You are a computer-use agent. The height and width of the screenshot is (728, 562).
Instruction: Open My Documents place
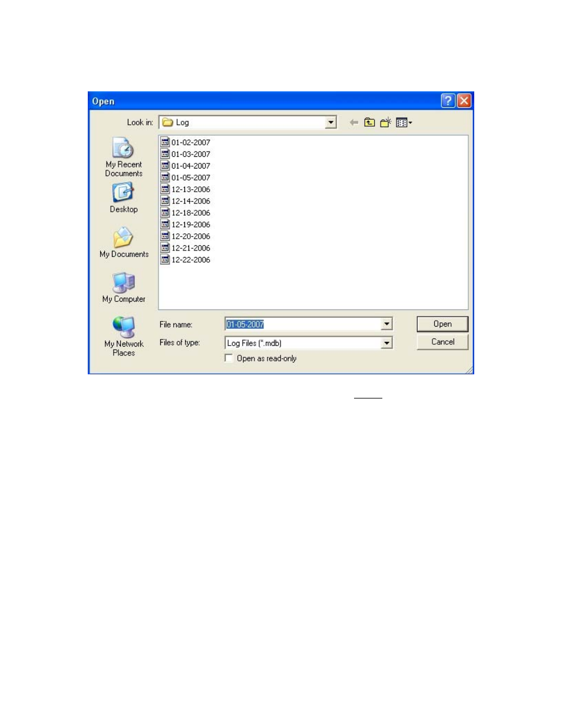click(x=124, y=242)
